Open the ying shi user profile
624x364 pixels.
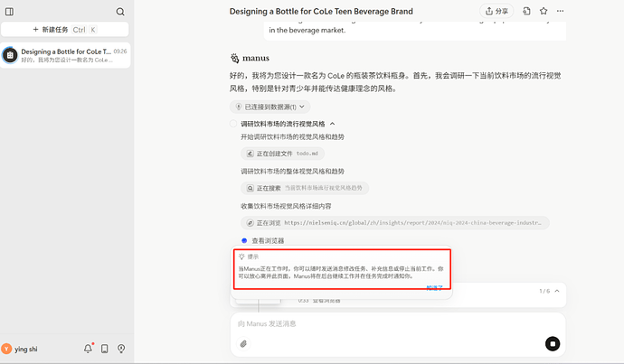[20, 349]
